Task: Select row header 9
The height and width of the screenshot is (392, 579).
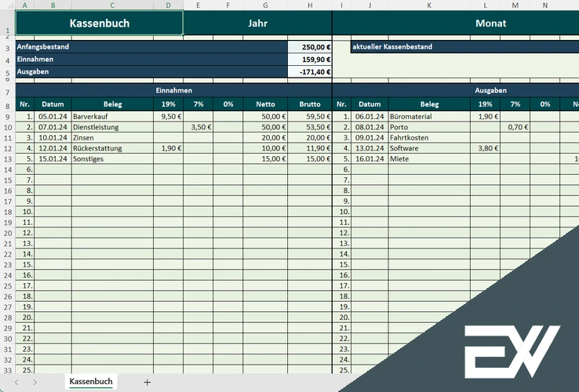Action: tap(8, 117)
